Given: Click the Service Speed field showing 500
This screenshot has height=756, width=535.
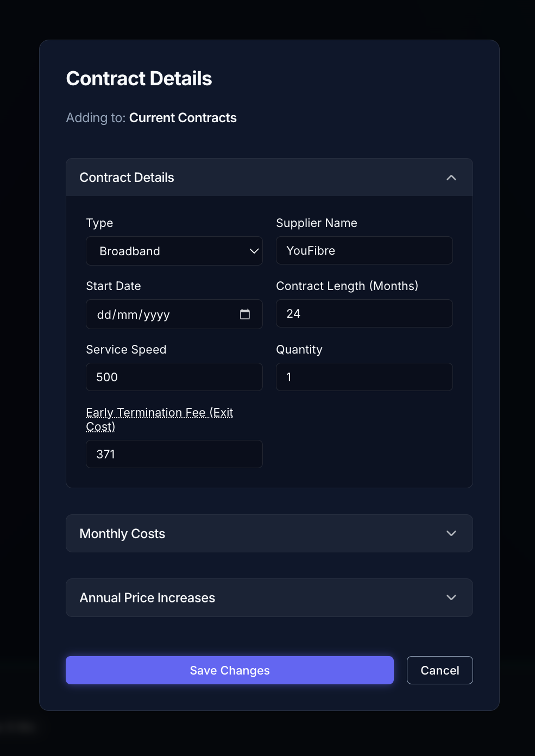Looking at the screenshot, I should click(174, 377).
